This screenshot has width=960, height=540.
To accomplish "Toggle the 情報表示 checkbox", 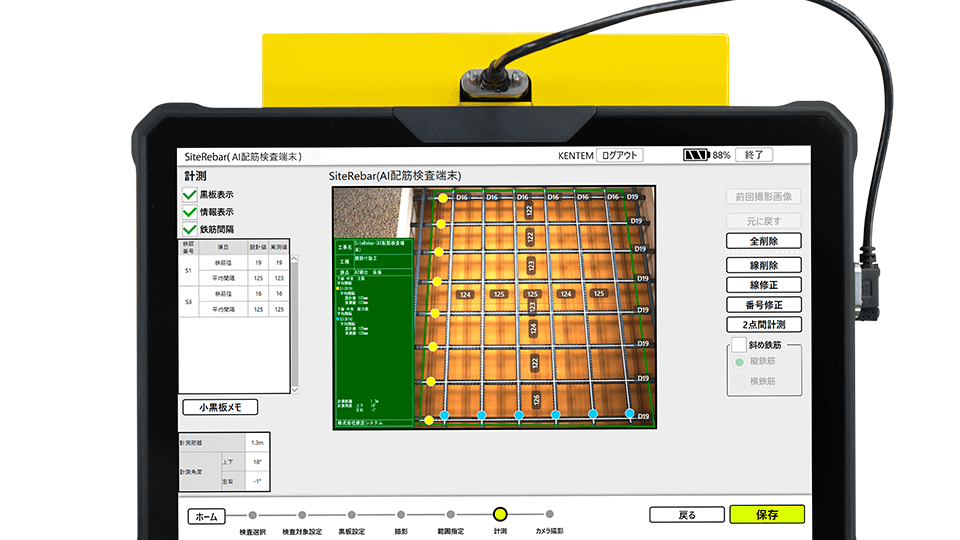I will pyautogui.click(x=190, y=212).
